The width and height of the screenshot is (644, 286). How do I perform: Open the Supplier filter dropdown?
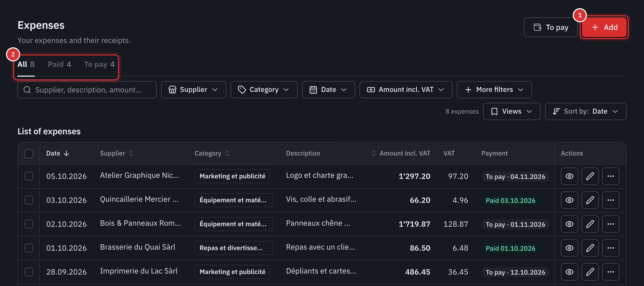tap(193, 90)
